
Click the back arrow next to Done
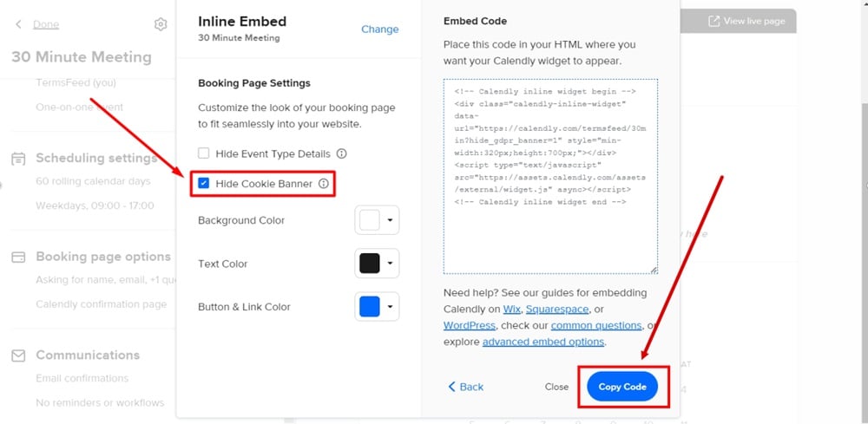(18, 24)
